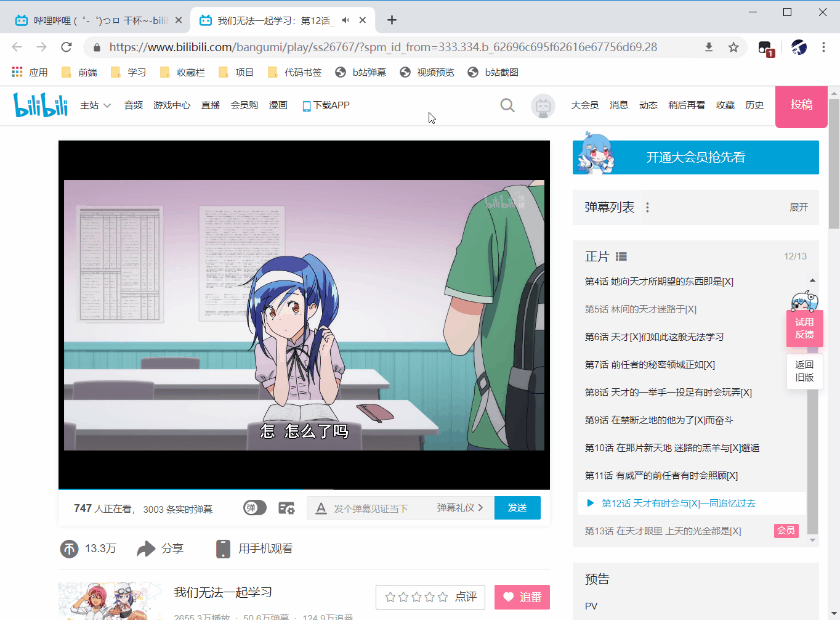Viewport: 840px width, 620px height.
Task: Click the 追番 follow series button
Action: click(522, 597)
